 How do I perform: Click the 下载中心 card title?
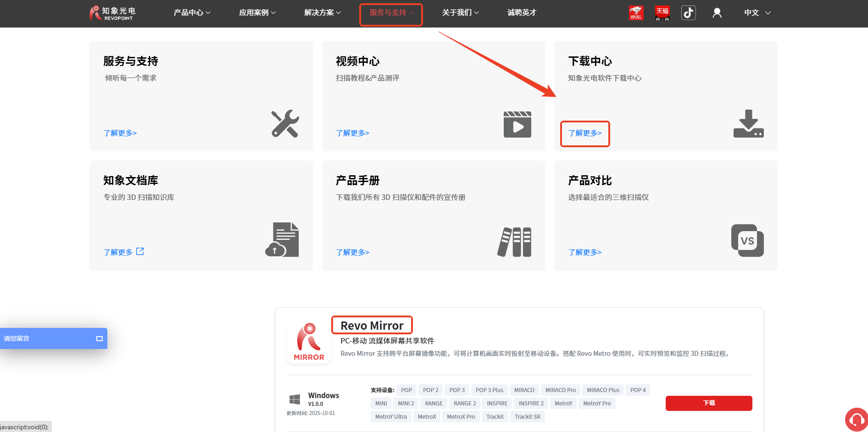(x=590, y=61)
